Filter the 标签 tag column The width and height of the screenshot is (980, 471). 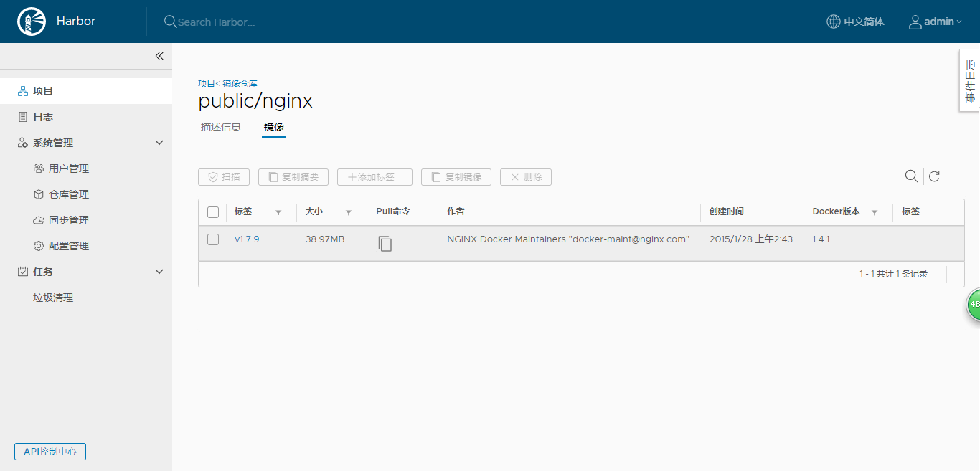pyautogui.click(x=278, y=212)
